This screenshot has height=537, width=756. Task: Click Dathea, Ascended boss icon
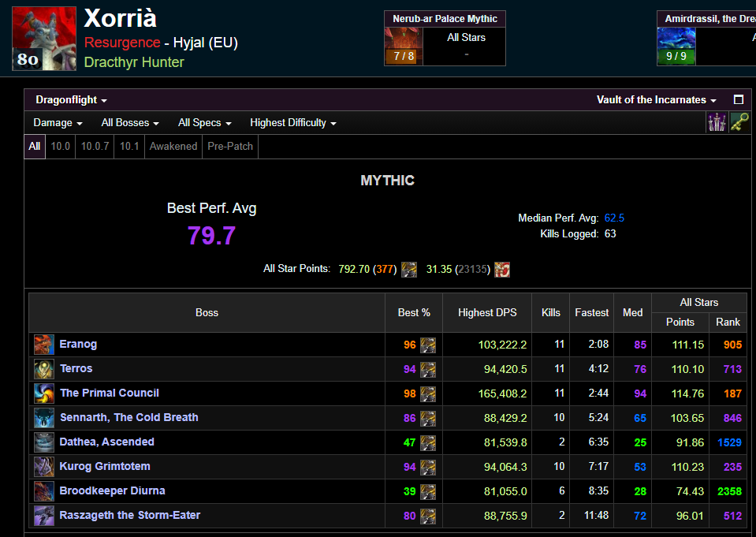click(x=44, y=442)
